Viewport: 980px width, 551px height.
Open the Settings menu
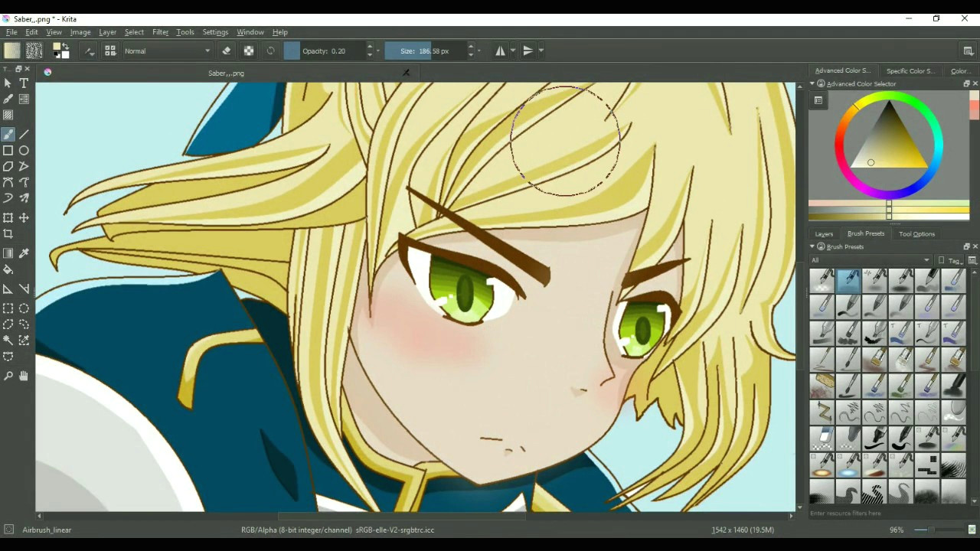[215, 32]
